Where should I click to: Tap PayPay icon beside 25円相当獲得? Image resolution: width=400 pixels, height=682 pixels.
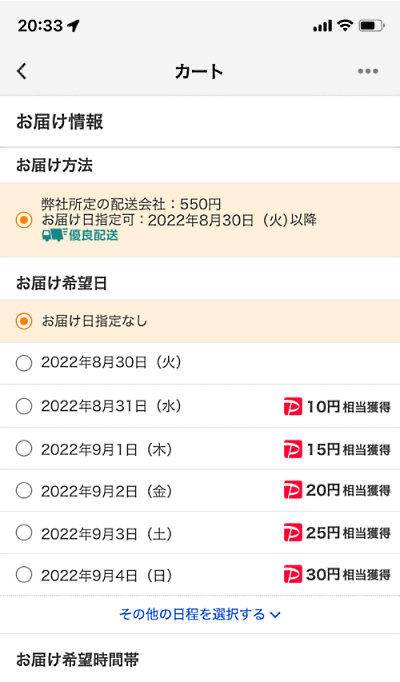[293, 533]
